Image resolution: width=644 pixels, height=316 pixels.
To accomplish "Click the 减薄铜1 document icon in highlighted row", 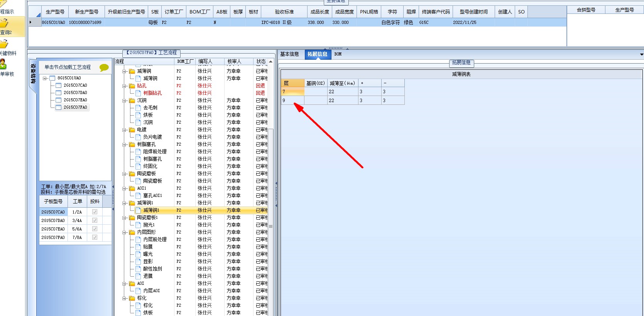I will coord(138,210).
